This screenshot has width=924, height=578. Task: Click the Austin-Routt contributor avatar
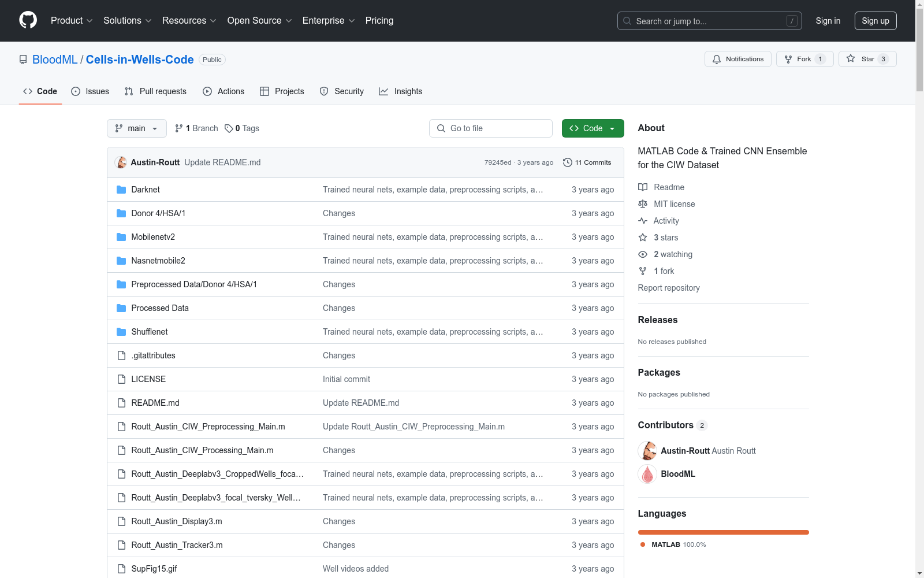tap(647, 451)
